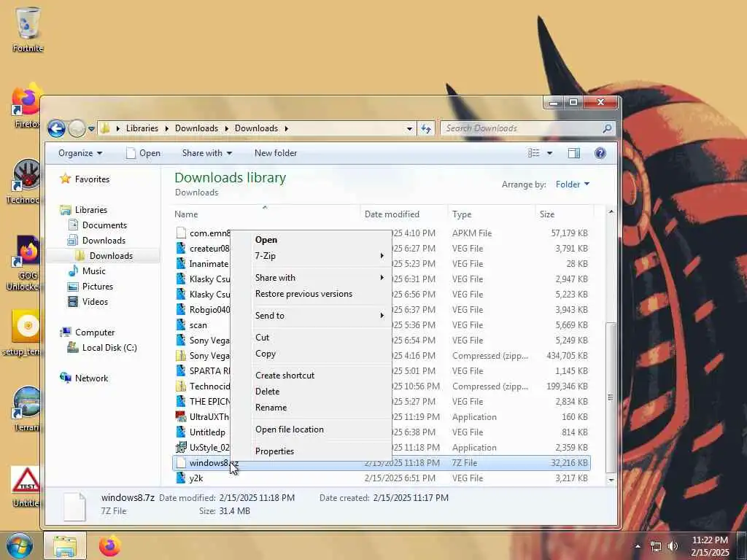The height and width of the screenshot is (560, 747).
Task: Click the New folder button
Action: click(275, 153)
